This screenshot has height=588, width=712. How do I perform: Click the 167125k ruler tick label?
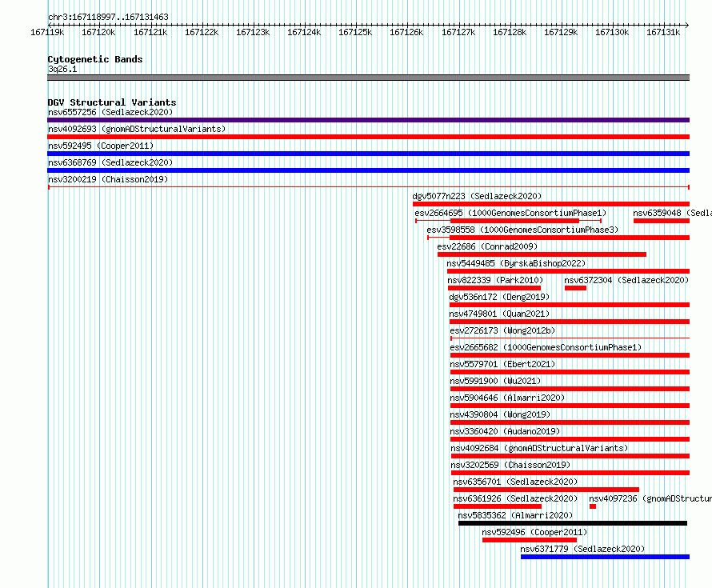pos(355,32)
